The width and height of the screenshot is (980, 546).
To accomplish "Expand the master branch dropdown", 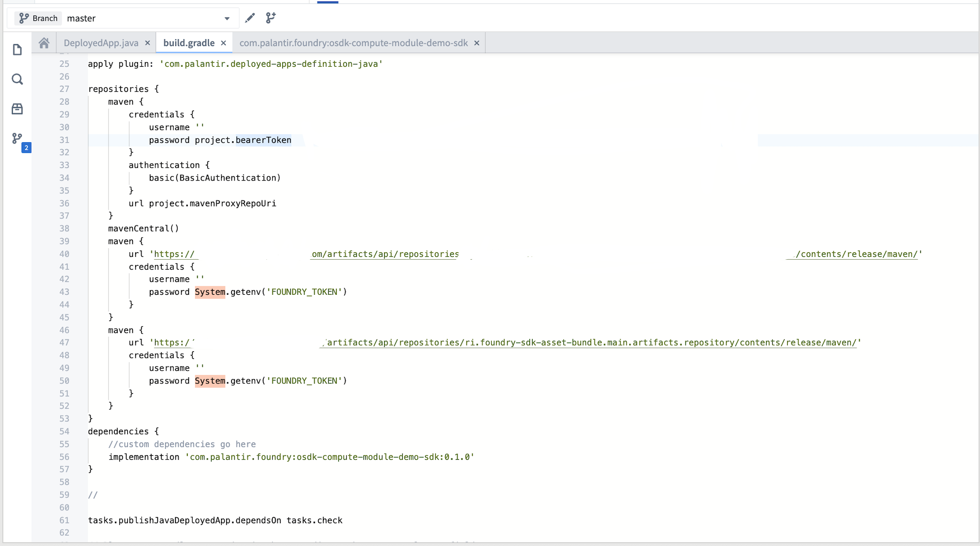I will (x=227, y=18).
